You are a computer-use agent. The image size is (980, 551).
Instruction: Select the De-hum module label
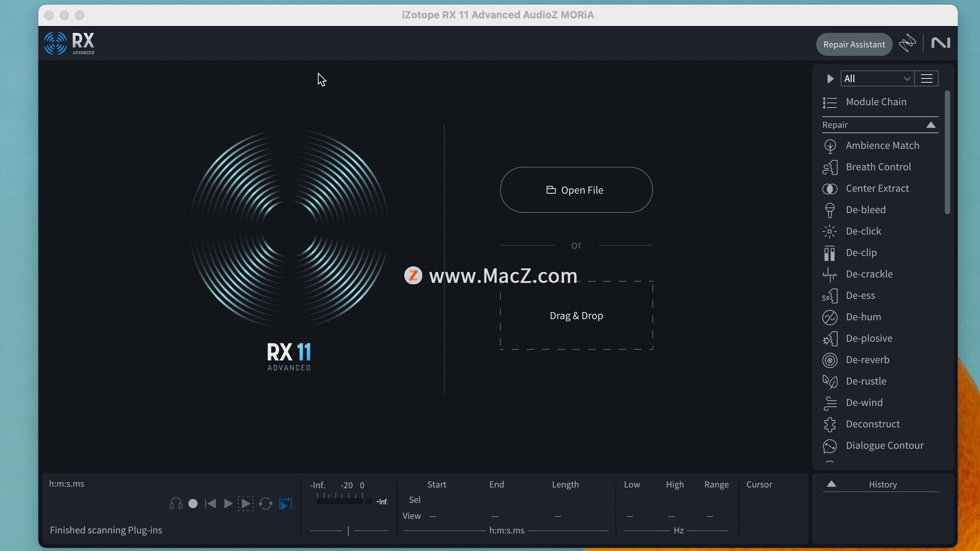[863, 317]
